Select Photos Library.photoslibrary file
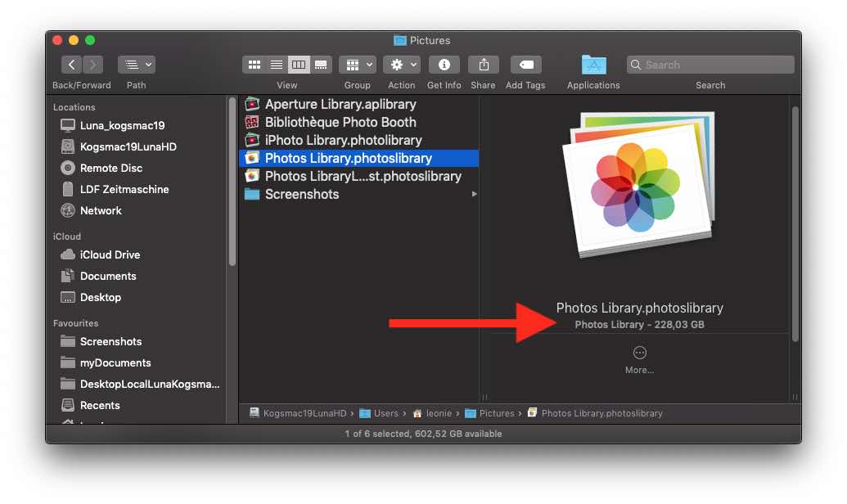The height and width of the screenshot is (504, 847). click(358, 158)
